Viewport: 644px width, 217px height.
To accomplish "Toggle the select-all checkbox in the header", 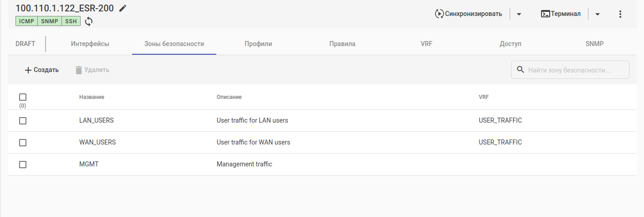I will (x=23, y=97).
